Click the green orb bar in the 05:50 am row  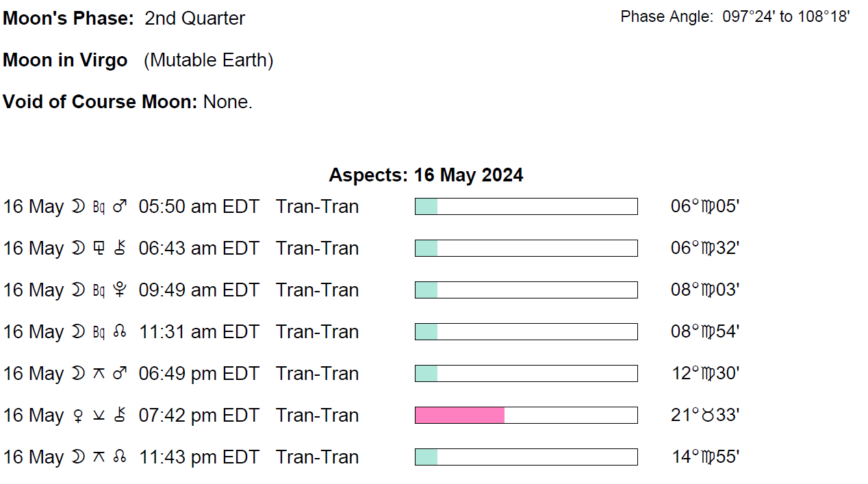point(426,207)
